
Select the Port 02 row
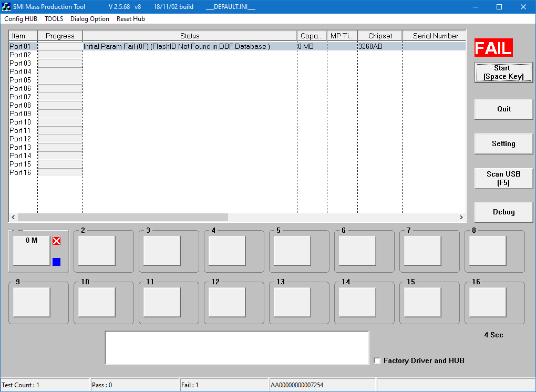(x=237, y=55)
